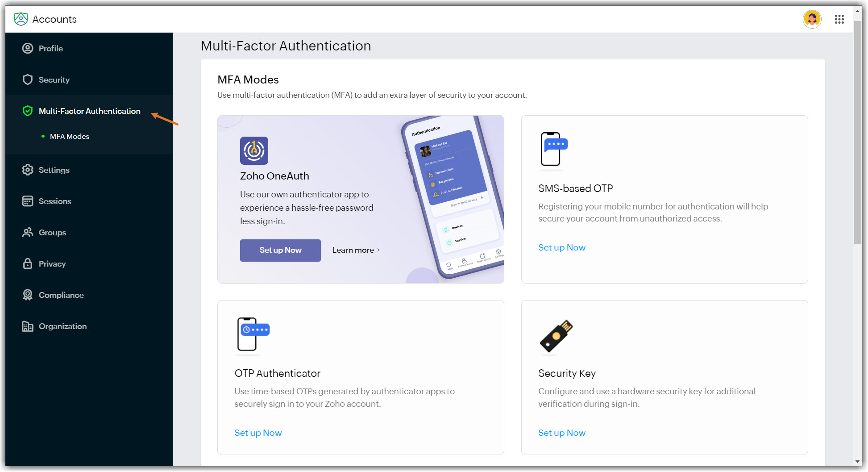
Task: Click the Zoho Accounts shield logo
Action: point(21,19)
